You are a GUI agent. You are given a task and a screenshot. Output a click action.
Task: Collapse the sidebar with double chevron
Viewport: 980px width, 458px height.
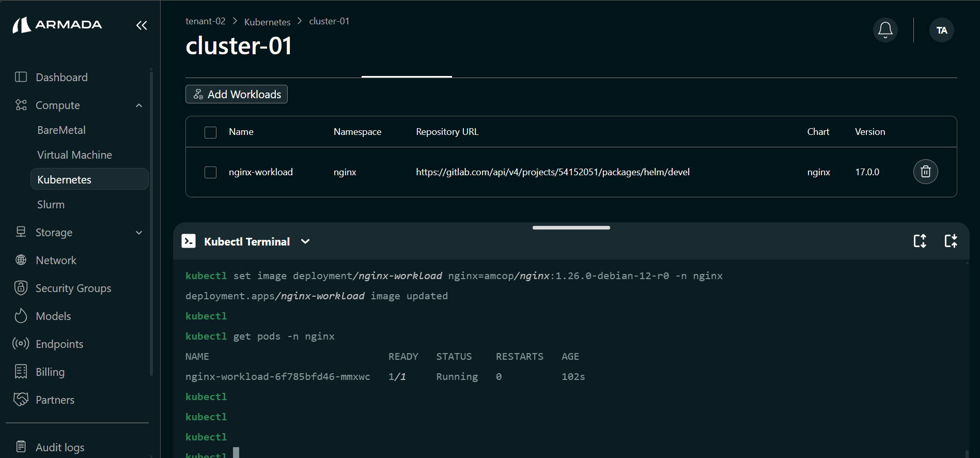142,25
